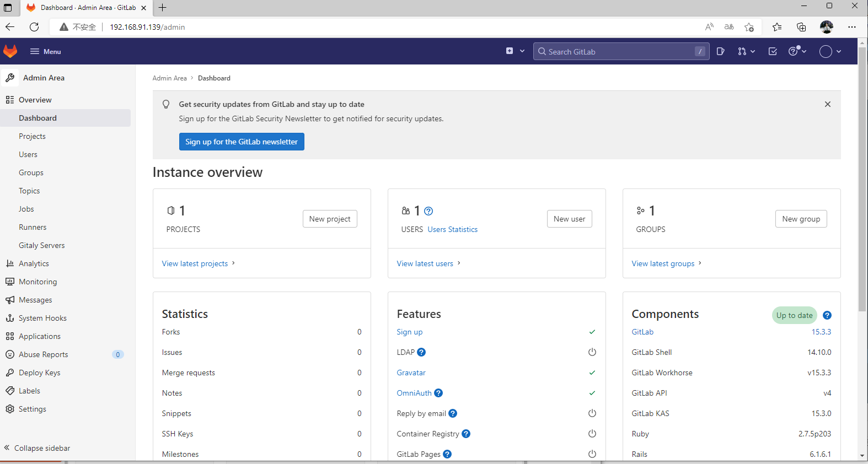The width and height of the screenshot is (868, 464).
Task: Open OmniAuth feature link
Action: tap(414, 393)
